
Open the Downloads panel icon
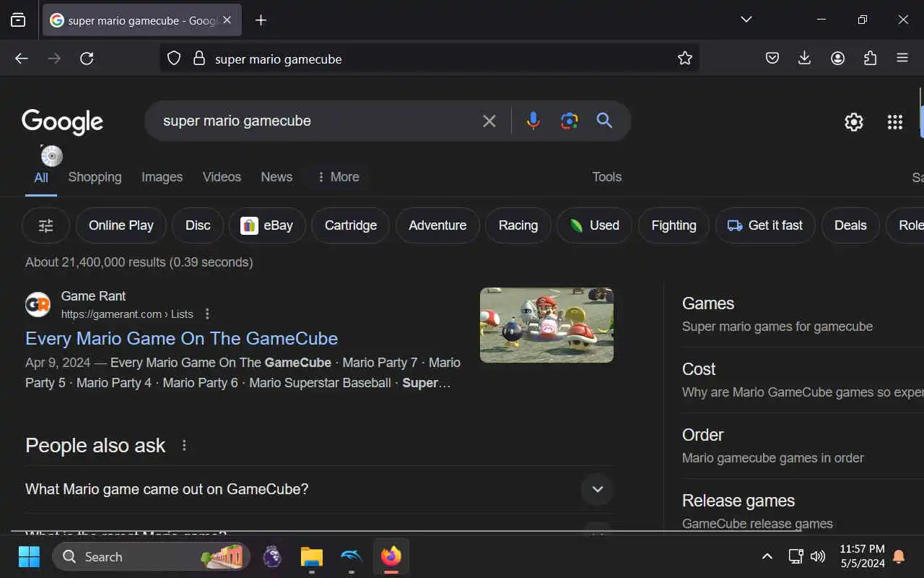click(805, 59)
